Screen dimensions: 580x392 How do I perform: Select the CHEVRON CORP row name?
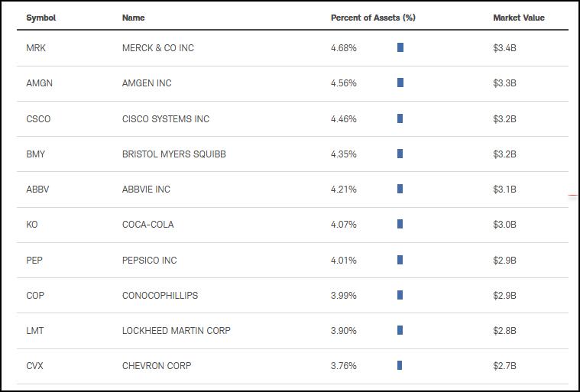[157, 366]
